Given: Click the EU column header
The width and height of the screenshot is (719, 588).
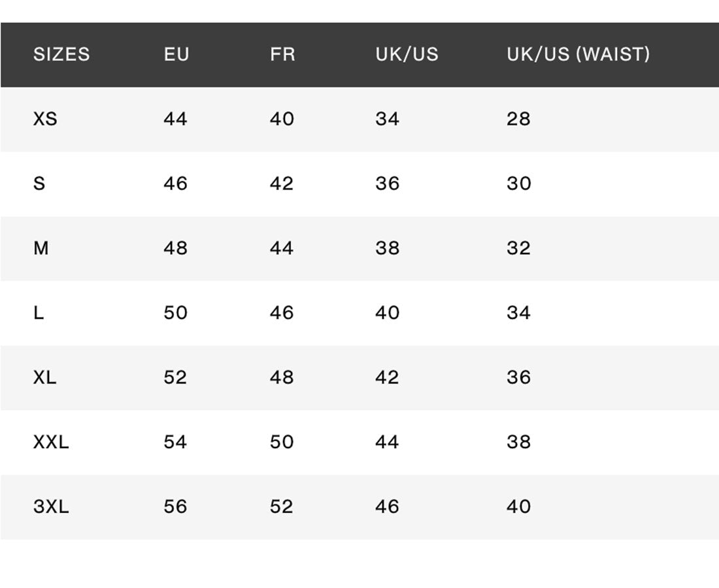Looking at the screenshot, I should [176, 54].
